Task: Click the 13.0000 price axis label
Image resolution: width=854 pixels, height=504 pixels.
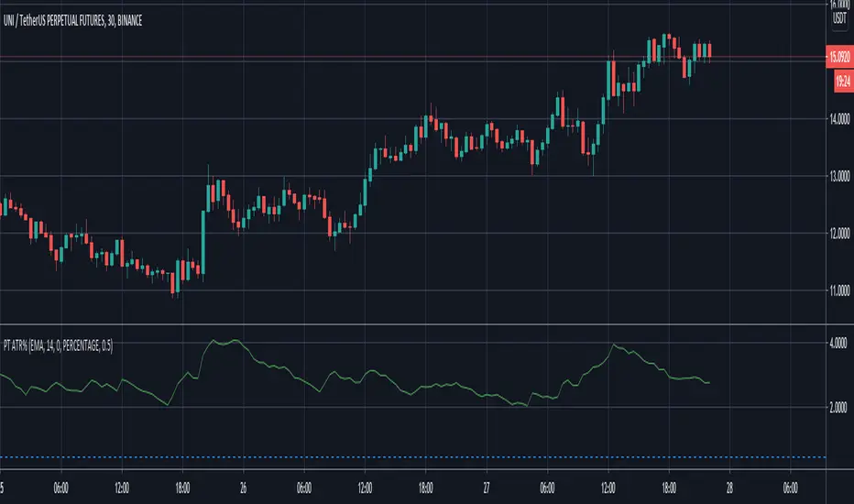Action: click(839, 176)
